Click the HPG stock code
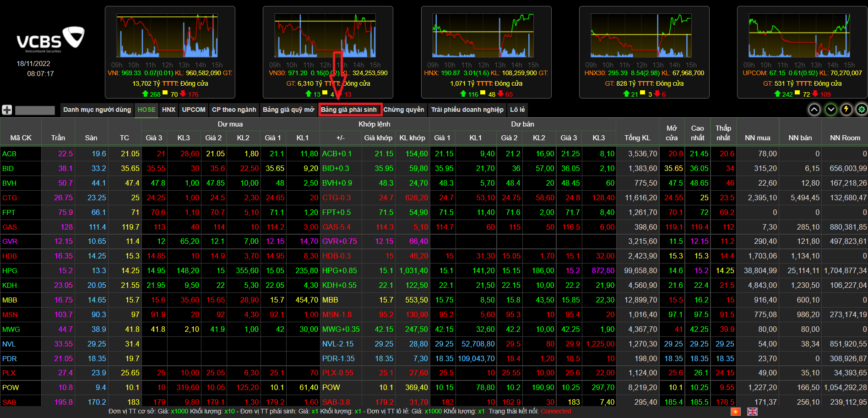Viewport: 868px width, 418px height. pos(10,271)
